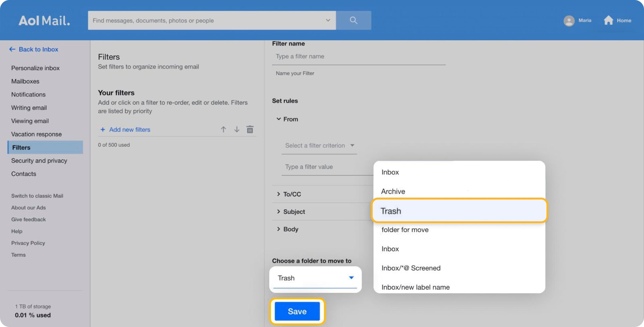Image resolution: width=644 pixels, height=327 pixels.
Task: Click the move filter up arrow
Action: coord(223,129)
